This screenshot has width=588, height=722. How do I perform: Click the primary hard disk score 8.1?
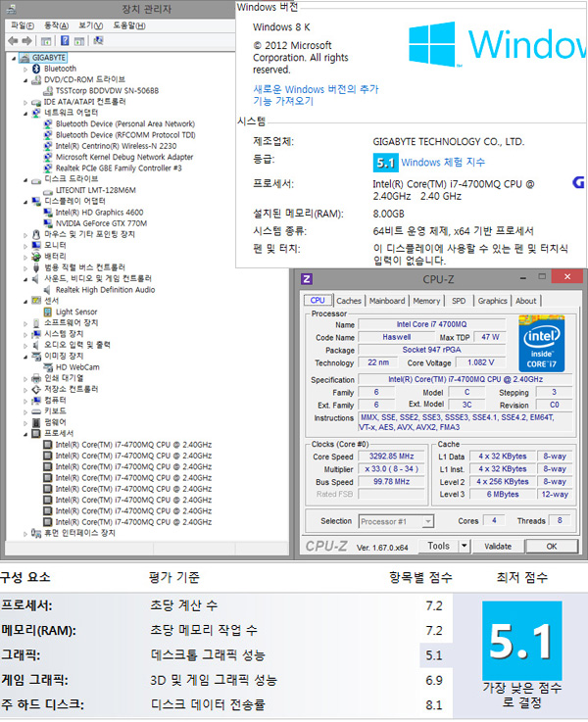434,705
